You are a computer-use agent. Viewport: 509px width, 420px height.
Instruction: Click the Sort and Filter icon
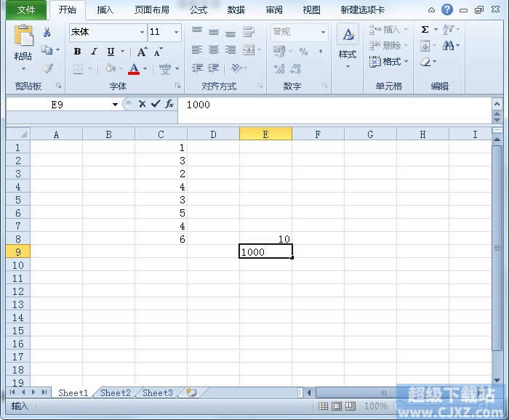pos(449,30)
